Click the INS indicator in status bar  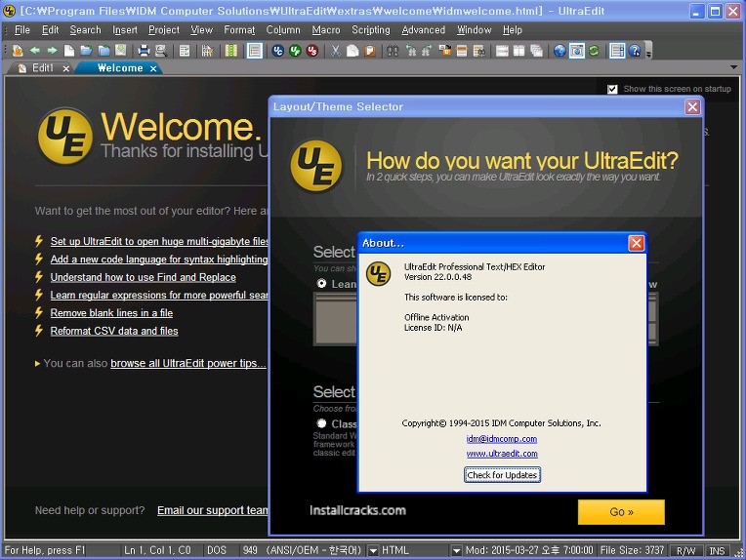tap(717, 550)
